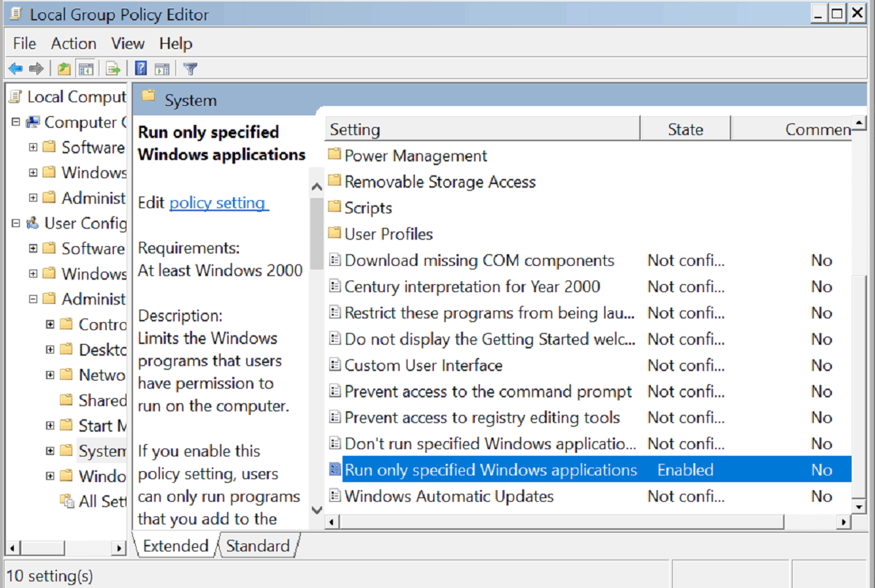Screen dimensions: 875x588
Task: Click the Local Group Policy Editor title icon
Action: (16, 13)
